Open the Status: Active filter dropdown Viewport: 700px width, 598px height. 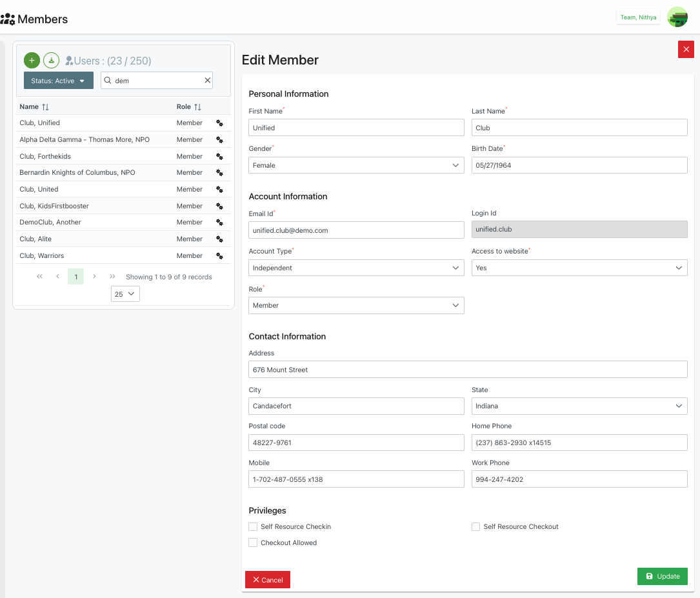(x=58, y=81)
